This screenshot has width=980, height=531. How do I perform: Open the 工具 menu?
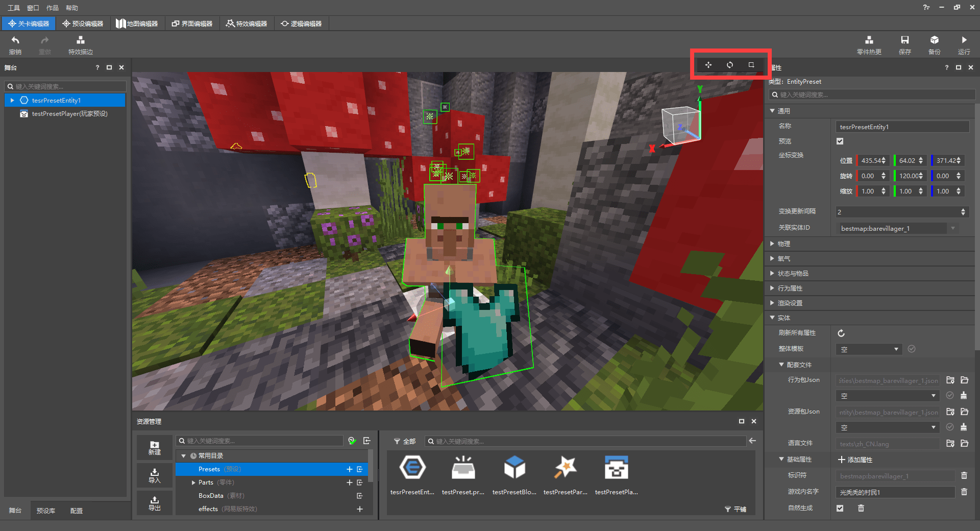14,8
